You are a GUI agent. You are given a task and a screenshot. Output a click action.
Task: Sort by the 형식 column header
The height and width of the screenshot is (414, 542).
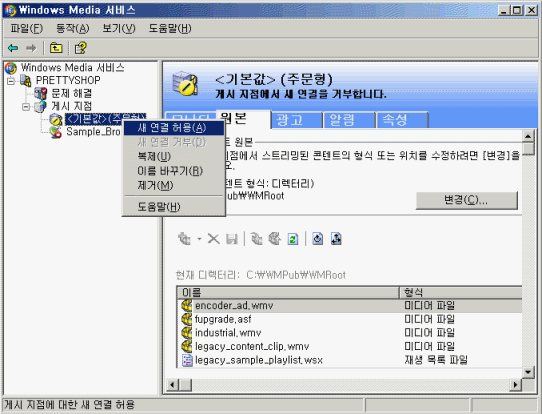(461, 292)
